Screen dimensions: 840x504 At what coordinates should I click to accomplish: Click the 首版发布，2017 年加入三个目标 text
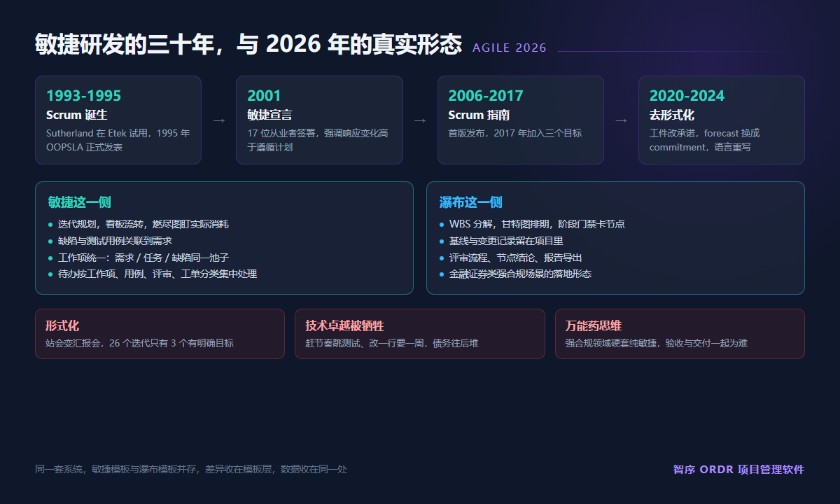coord(515,133)
